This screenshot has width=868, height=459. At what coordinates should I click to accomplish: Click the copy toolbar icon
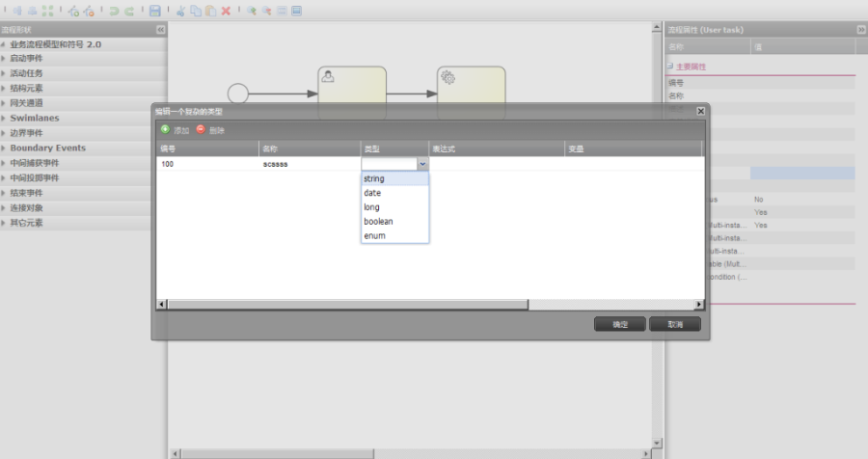tap(196, 11)
